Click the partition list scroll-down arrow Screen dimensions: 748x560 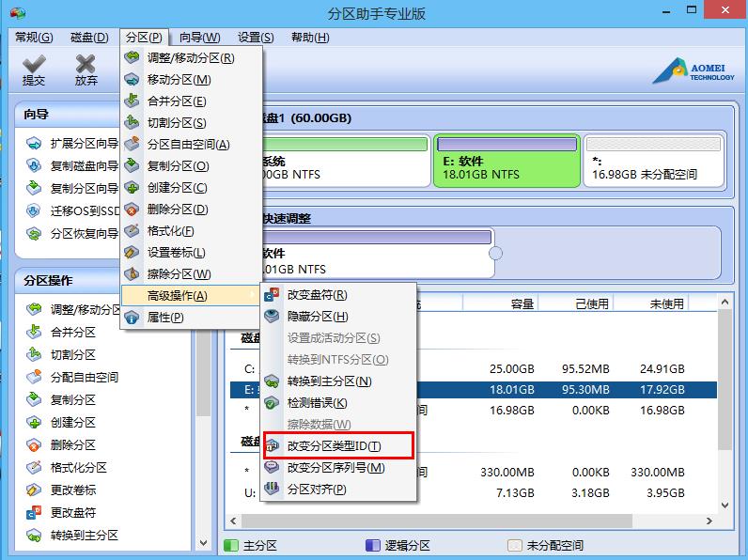pyautogui.click(x=725, y=505)
